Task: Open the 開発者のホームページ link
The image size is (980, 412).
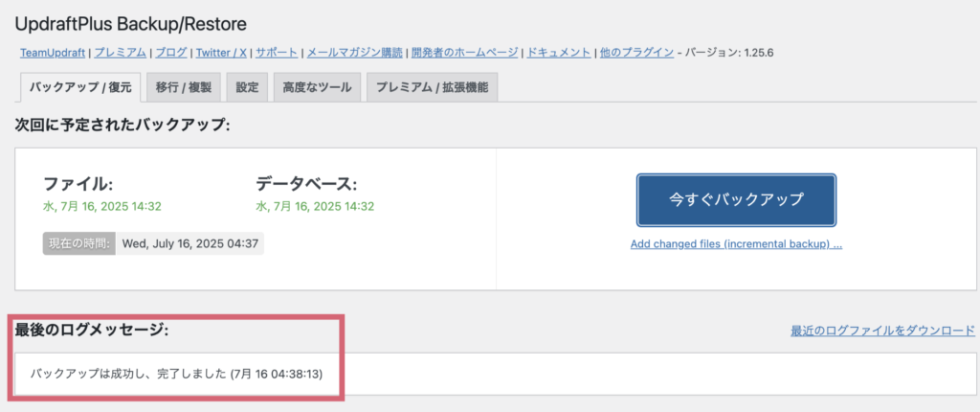Action: (464, 53)
